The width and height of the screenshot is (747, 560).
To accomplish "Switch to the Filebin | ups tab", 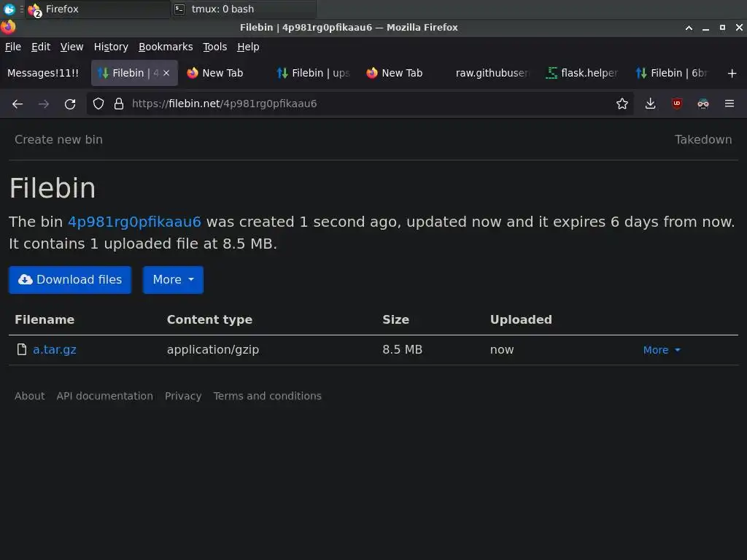I will [x=313, y=73].
